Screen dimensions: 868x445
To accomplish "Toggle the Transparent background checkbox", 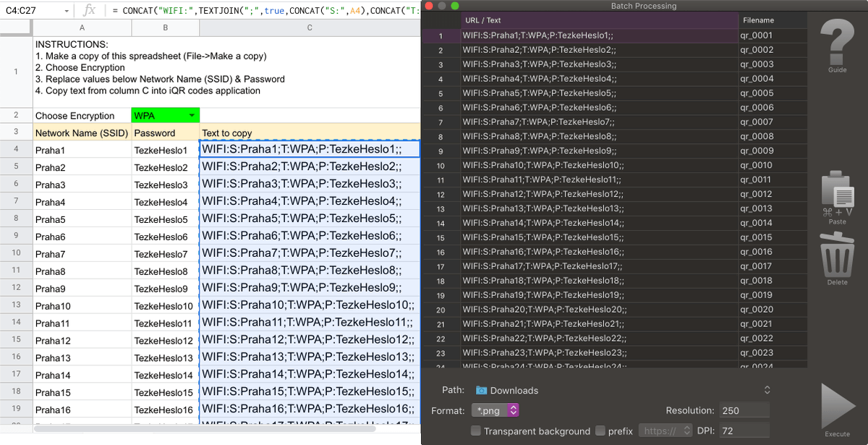I will (x=475, y=431).
